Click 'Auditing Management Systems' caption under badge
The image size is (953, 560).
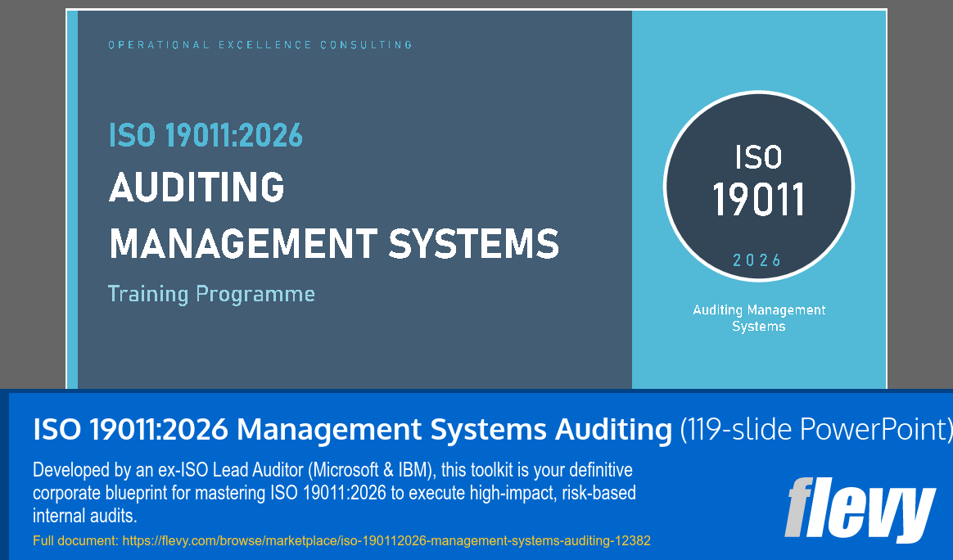[758, 318]
